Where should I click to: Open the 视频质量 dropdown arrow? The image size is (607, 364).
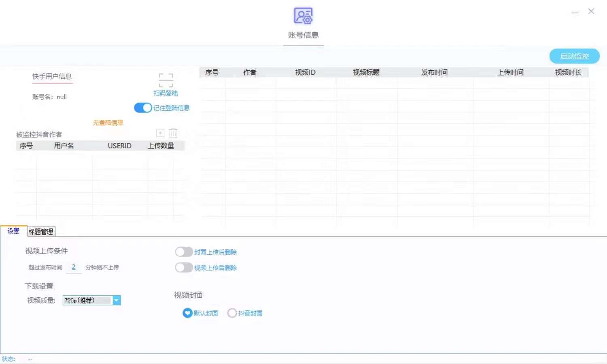click(117, 300)
